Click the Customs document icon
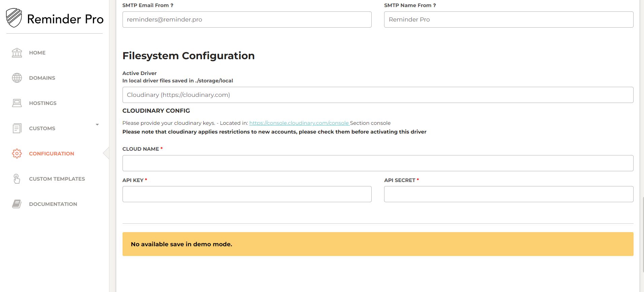The width and height of the screenshot is (644, 292). 17,128
